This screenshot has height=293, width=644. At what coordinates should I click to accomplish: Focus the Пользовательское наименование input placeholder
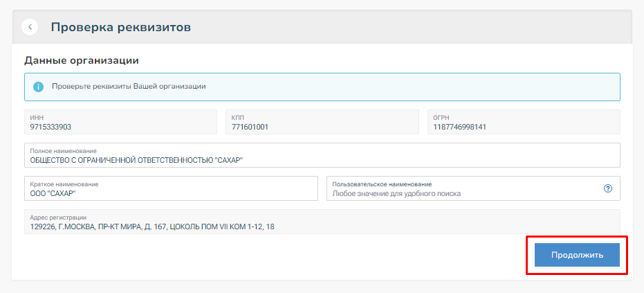point(396,193)
